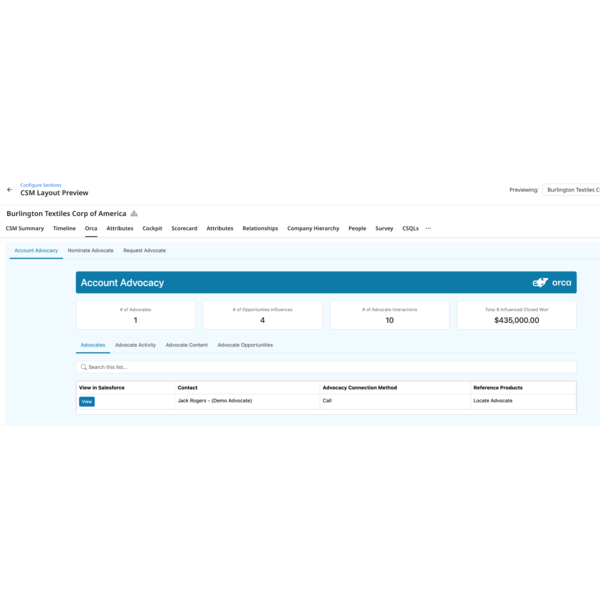
Task: Switch to CSM Summary tab
Action: [x=25, y=228]
